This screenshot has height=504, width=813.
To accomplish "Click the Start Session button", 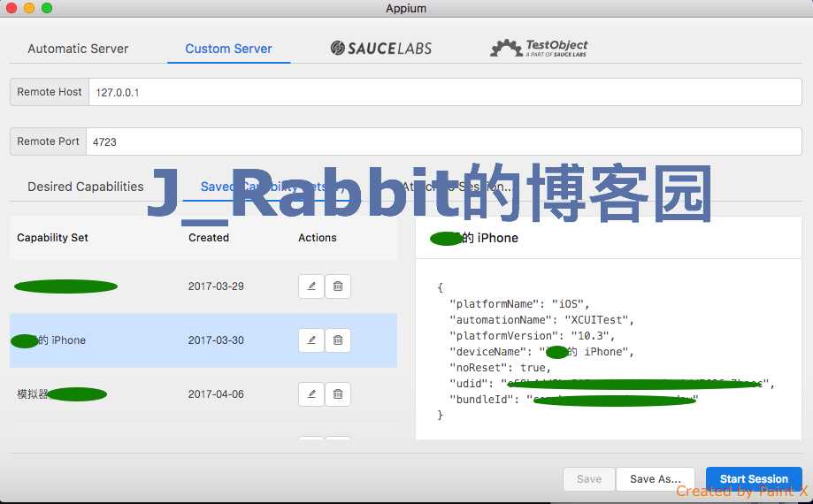I will tap(754, 479).
